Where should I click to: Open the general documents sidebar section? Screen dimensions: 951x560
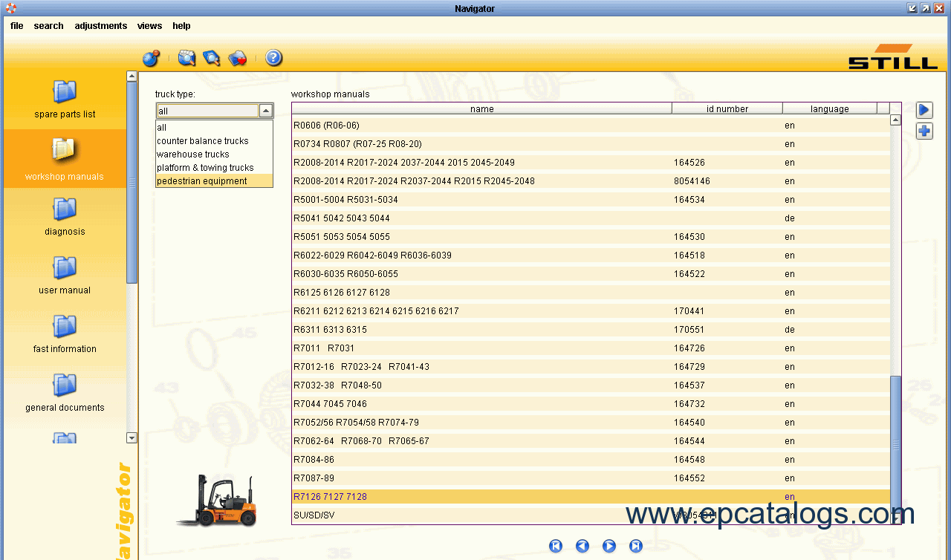point(65,393)
